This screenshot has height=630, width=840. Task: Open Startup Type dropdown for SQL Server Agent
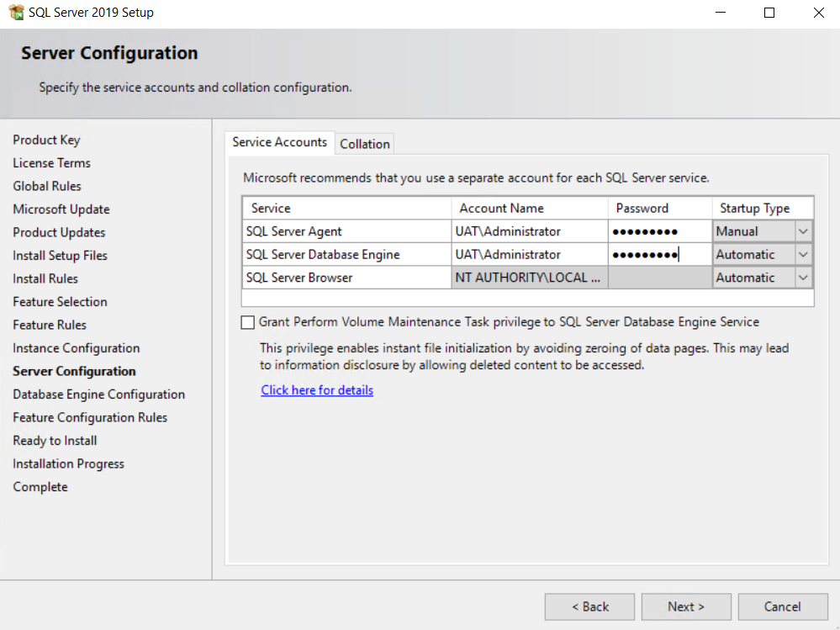pyautogui.click(x=802, y=231)
